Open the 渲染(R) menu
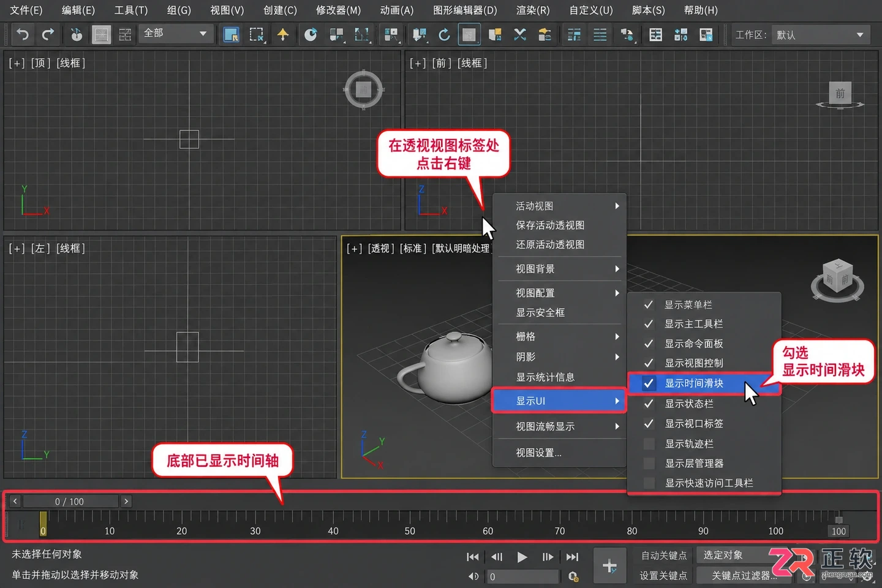 pos(533,10)
